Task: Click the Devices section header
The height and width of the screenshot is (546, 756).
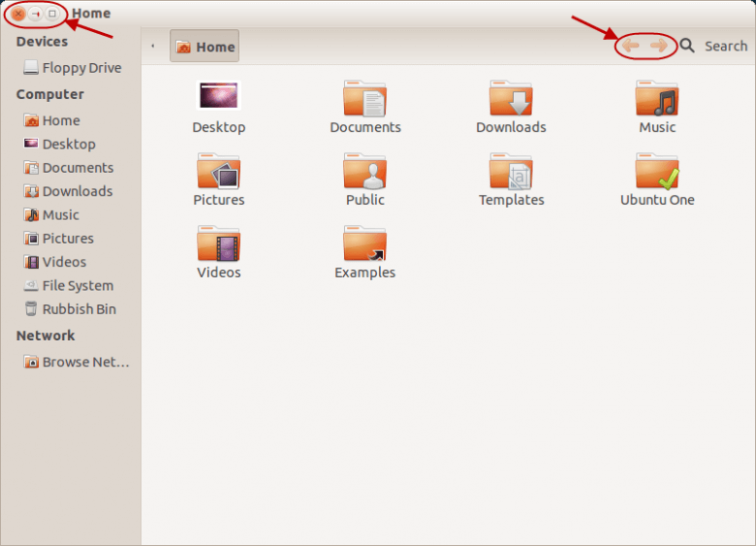Action: 42,42
